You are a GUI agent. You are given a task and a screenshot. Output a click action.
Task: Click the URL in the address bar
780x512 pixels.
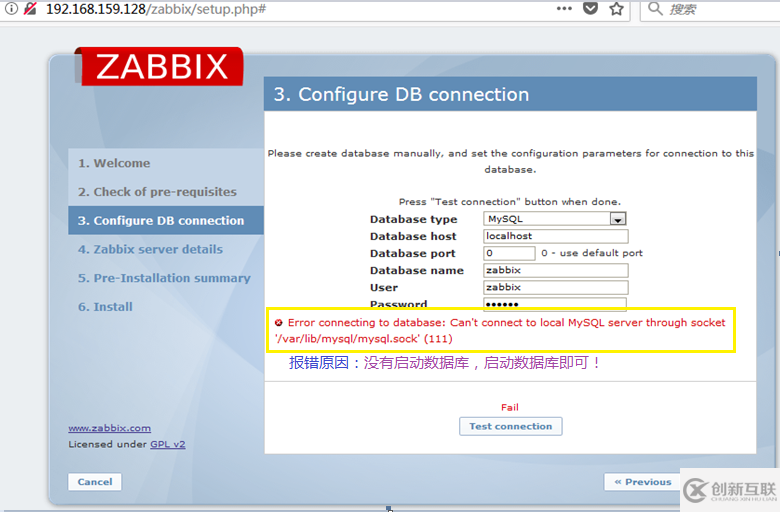coord(156,9)
